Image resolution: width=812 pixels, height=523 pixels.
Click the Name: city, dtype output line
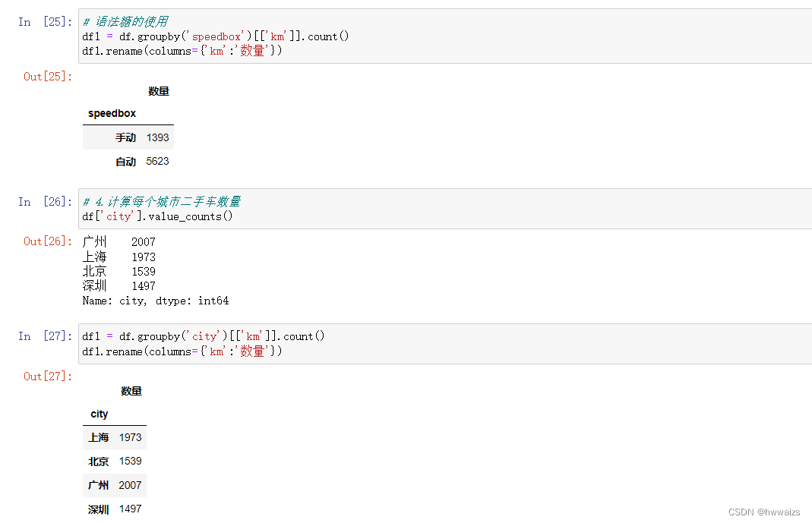point(156,301)
